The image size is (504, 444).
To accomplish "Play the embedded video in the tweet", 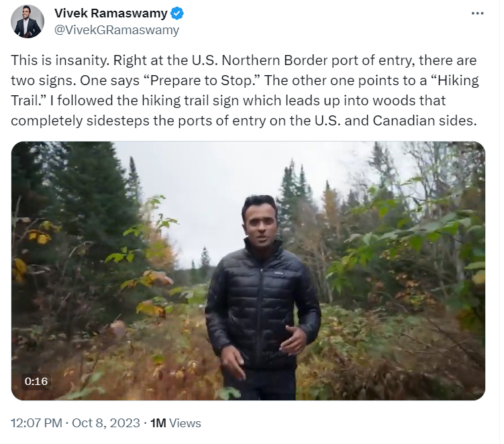I will click(x=248, y=271).
